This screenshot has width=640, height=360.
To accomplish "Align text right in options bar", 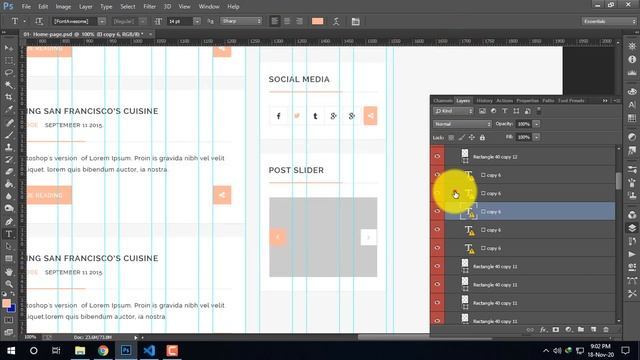I will click(x=299, y=21).
